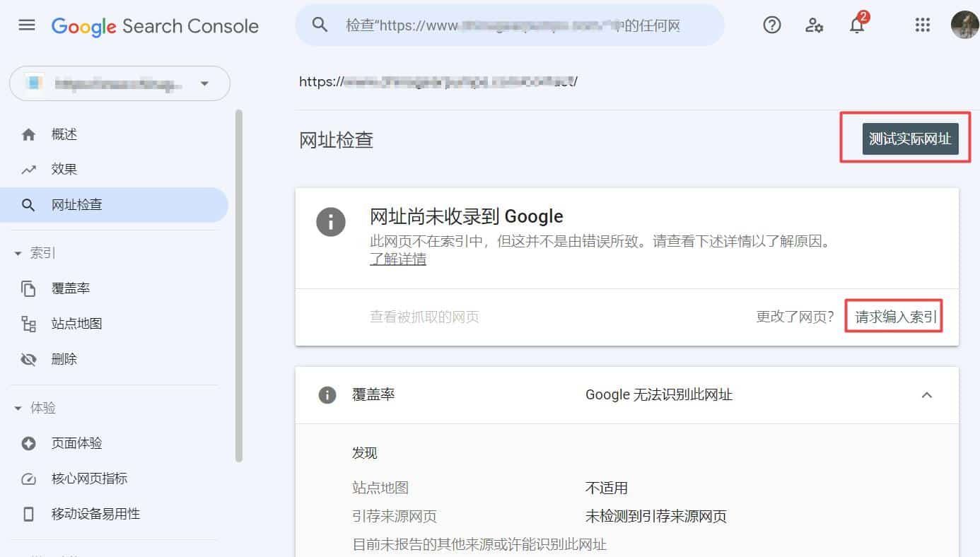
Task: Click the Google Search Console logo
Action: (155, 26)
